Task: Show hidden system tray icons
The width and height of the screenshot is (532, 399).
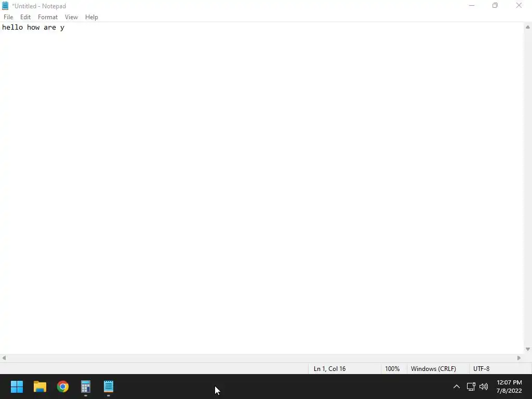Action: pos(457,387)
